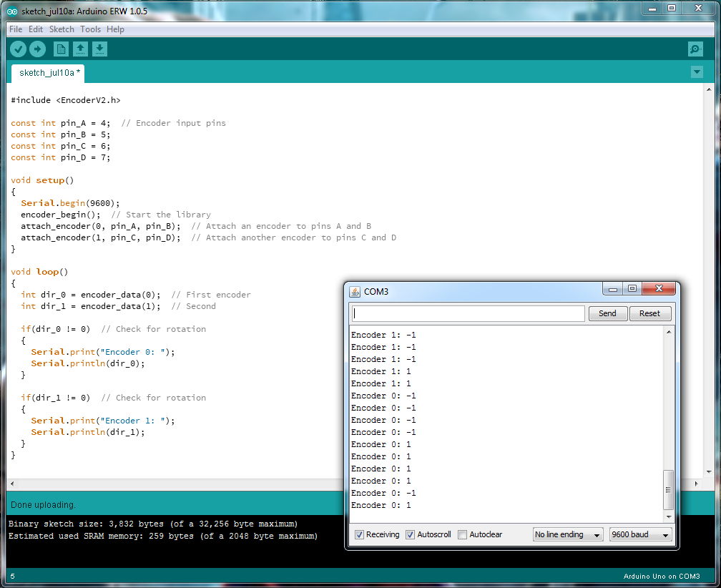Click the encoder_begin() line
The image size is (721, 588).
click(115, 215)
